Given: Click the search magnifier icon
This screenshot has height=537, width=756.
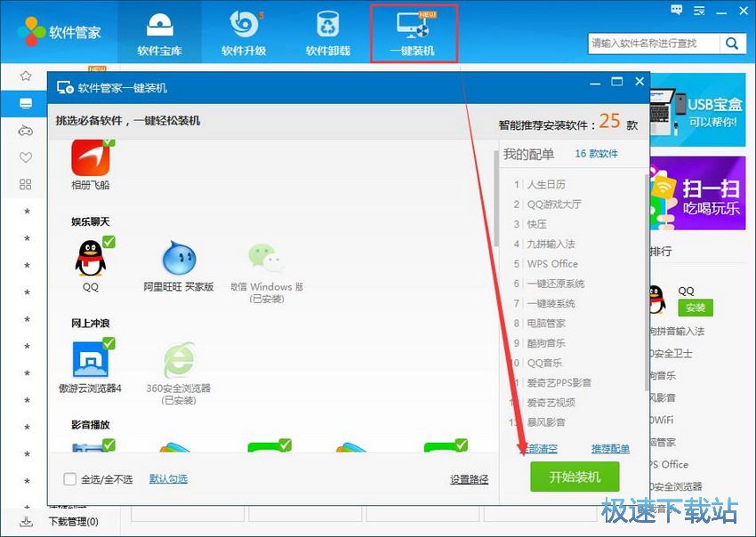Looking at the screenshot, I should 732,44.
